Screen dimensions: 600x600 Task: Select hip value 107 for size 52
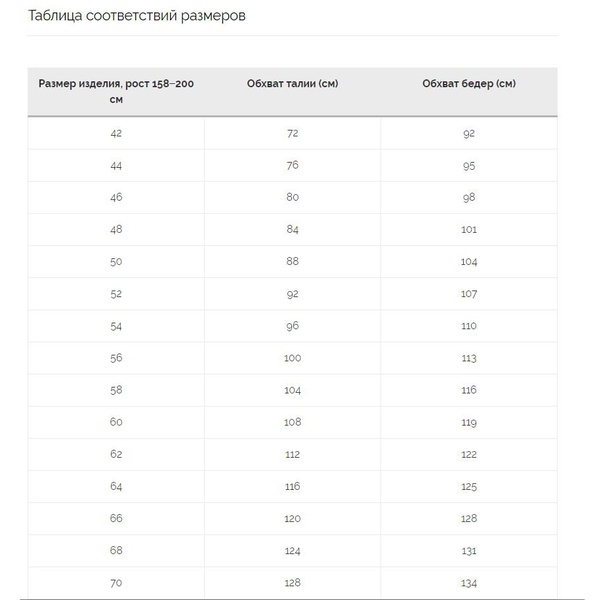click(469, 293)
